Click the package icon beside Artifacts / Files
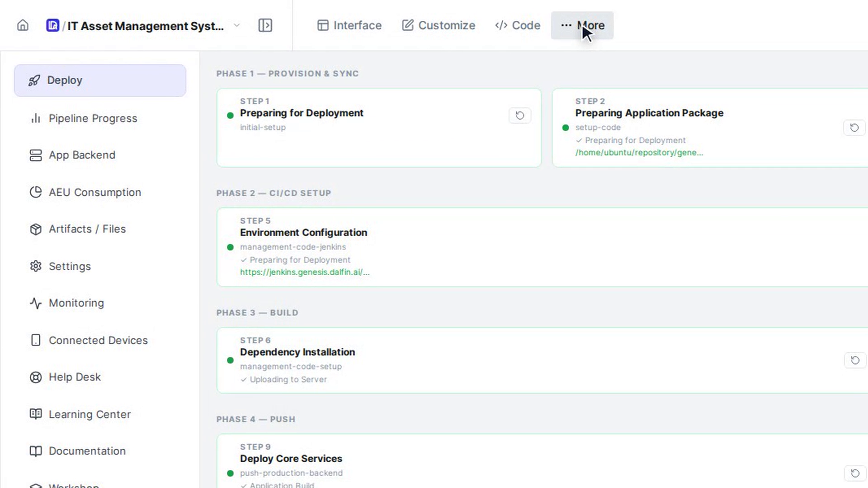The image size is (868, 488). tap(36, 229)
